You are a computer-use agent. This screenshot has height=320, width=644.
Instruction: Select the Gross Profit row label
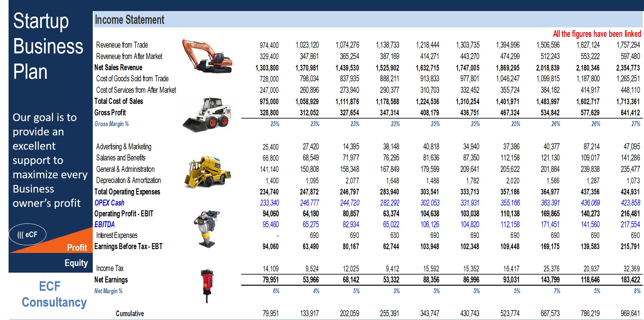tap(110, 112)
